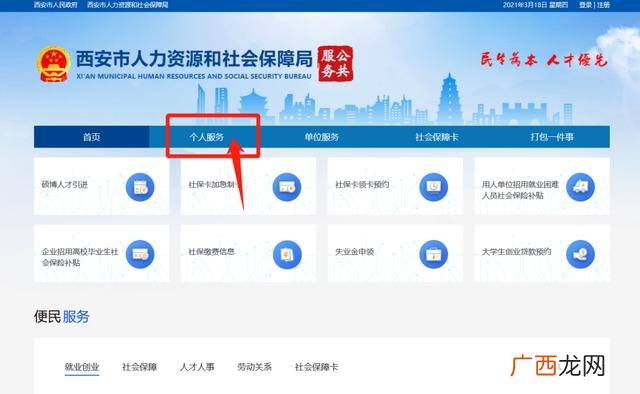
Task: Click the 登录 link
Action: [x=585, y=5]
